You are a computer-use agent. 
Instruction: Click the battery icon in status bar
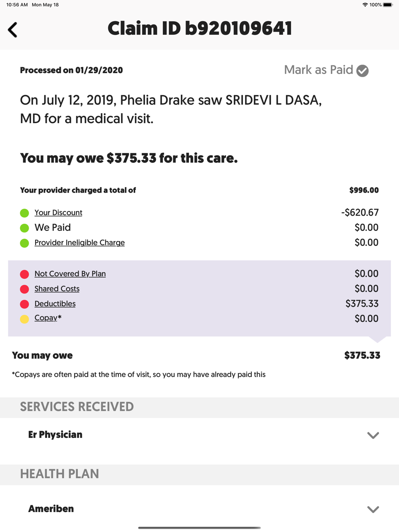(x=388, y=5)
